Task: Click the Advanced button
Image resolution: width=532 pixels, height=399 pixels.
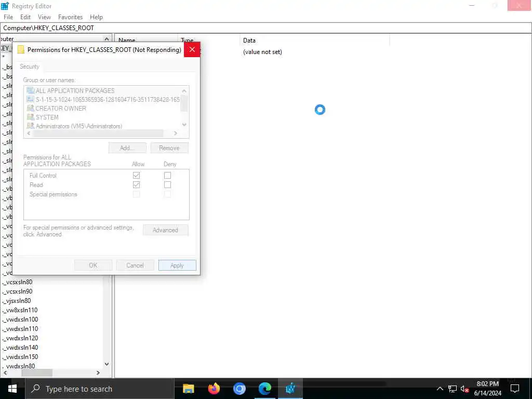Action: [165, 230]
